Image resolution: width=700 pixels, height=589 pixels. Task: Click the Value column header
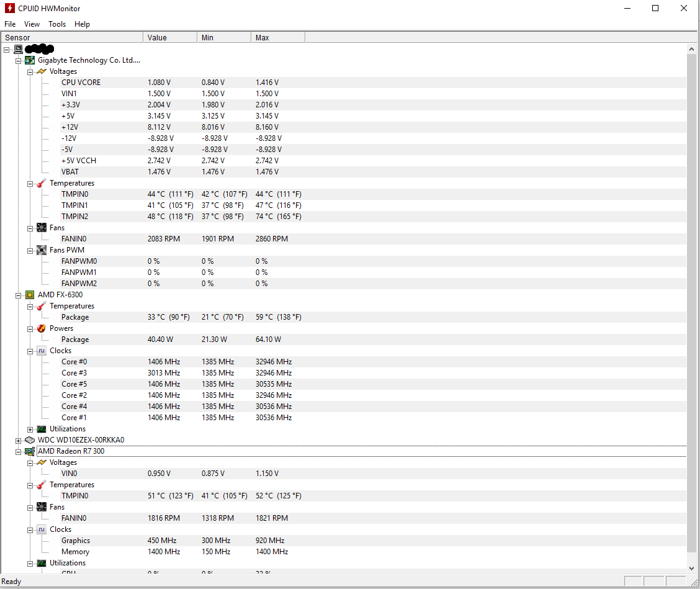(x=170, y=37)
